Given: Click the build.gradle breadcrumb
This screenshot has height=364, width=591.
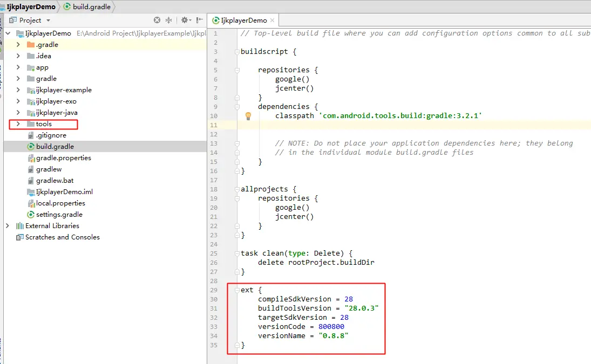Looking at the screenshot, I should point(87,6).
